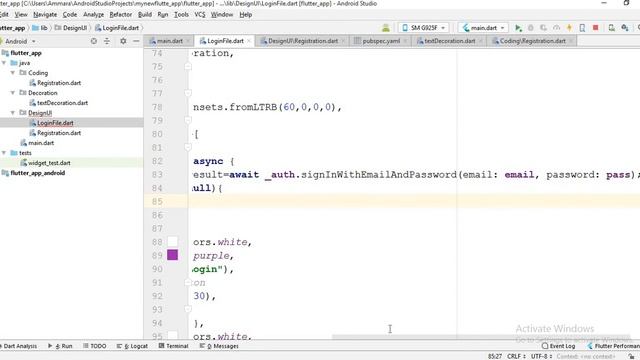This screenshot has width=640, height=360.
Task: Close the textDecoration.dart tab
Action: click(480, 41)
